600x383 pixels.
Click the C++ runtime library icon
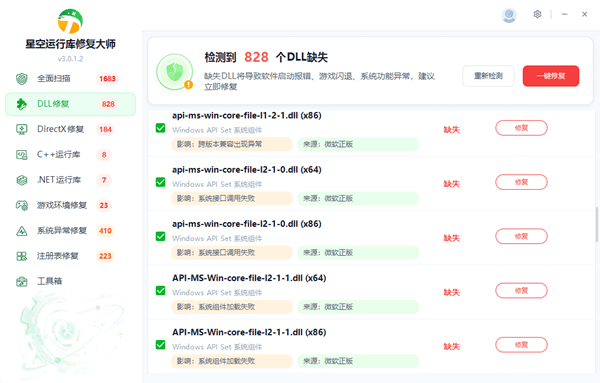(22, 155)
